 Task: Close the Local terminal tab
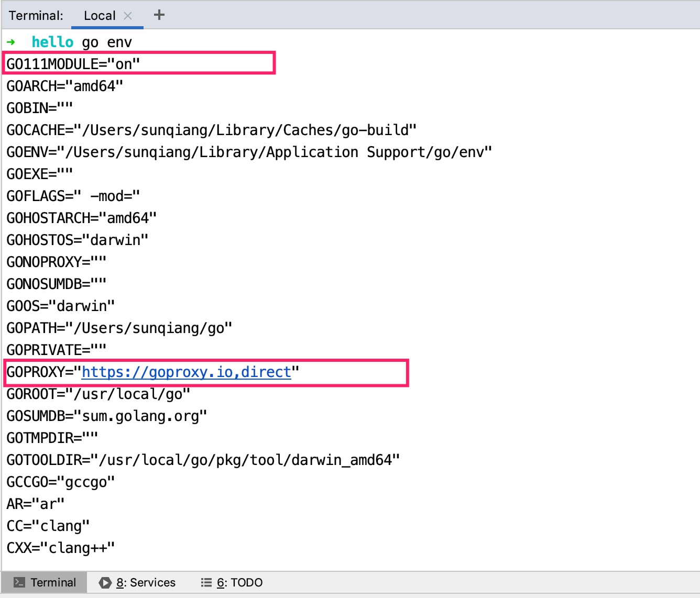pyautogui.click(x=128, y=16)
